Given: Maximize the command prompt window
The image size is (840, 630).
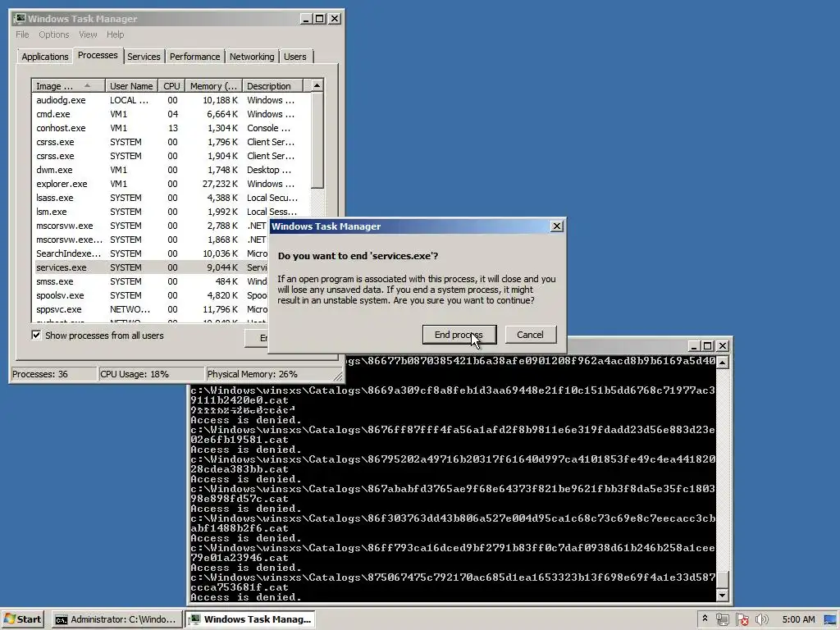Looking at the screenshot, I should pos(708,346).
